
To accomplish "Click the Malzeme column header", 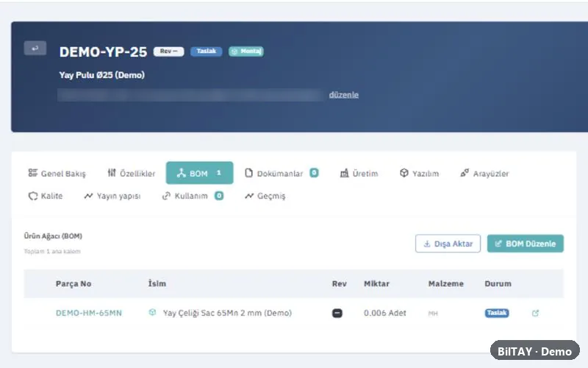I will point(446,283).
